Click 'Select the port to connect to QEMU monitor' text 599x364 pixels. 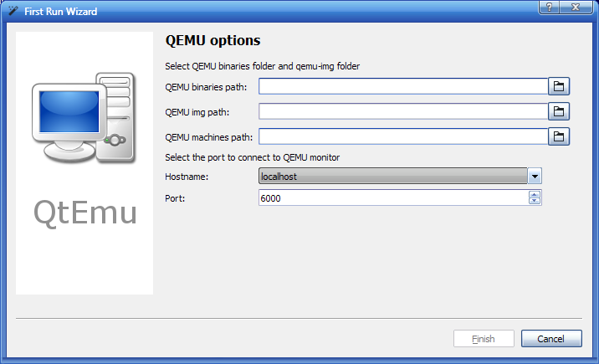[252, 157]
